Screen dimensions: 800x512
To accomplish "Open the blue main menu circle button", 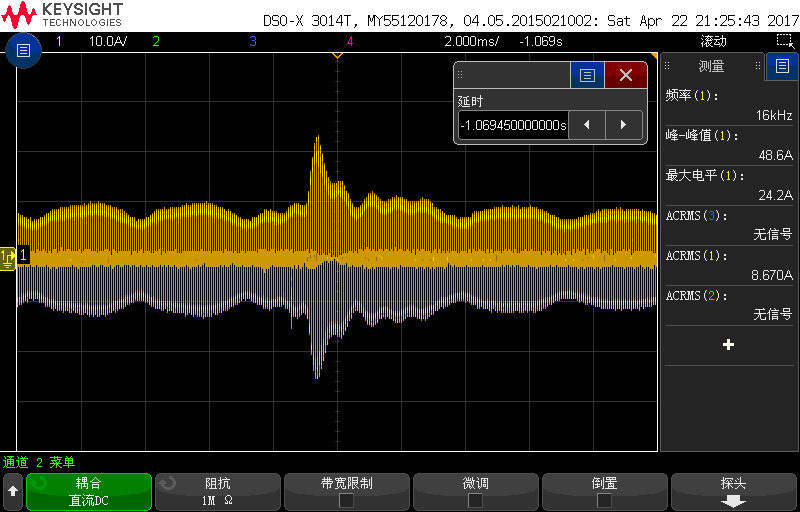I will point(23,50).
